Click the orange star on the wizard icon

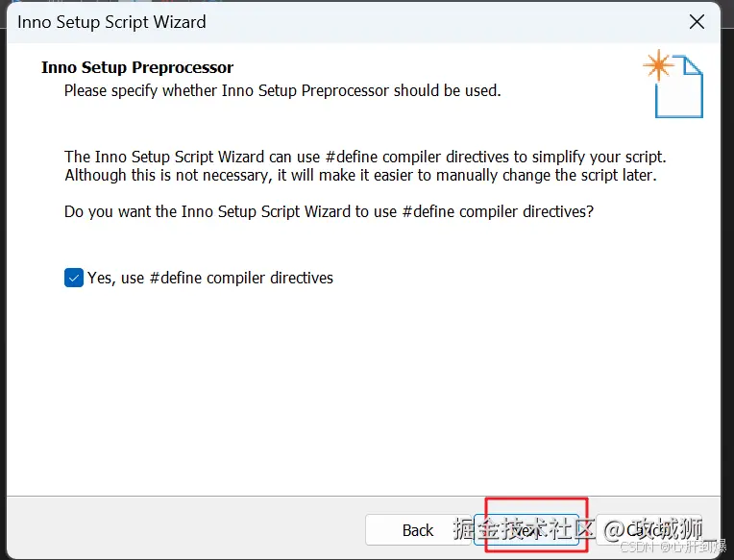click(659, 65)
